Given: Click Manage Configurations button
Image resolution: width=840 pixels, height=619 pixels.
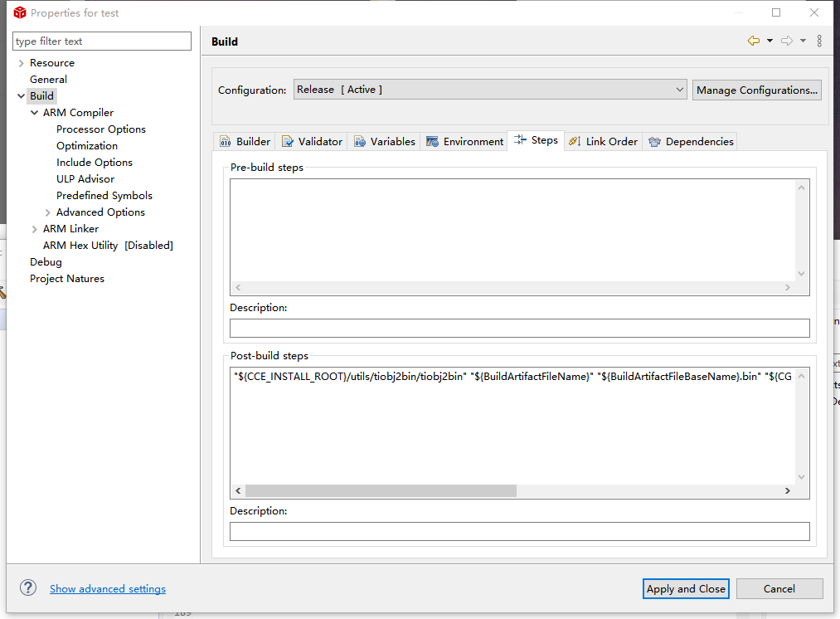Looking at the screenshot, I should pyautogui.click(x=757, y=90).
